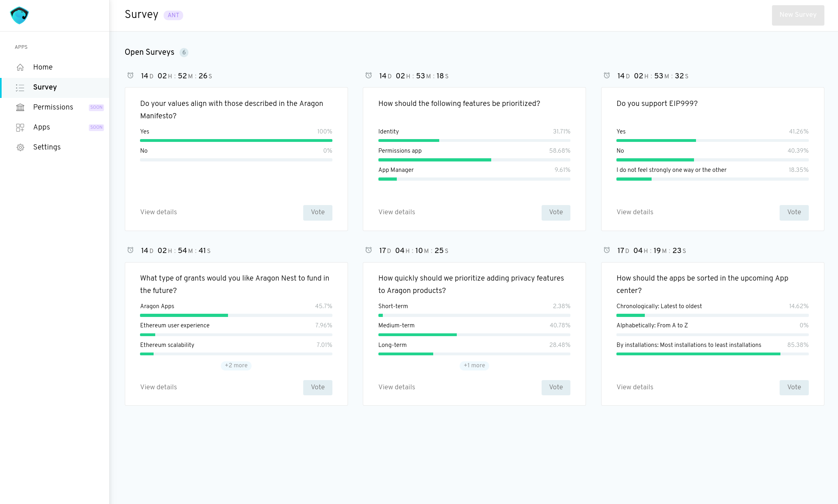Click the SOON badge next to Apps
Viewport: 838px width, 504px height.
96,127
